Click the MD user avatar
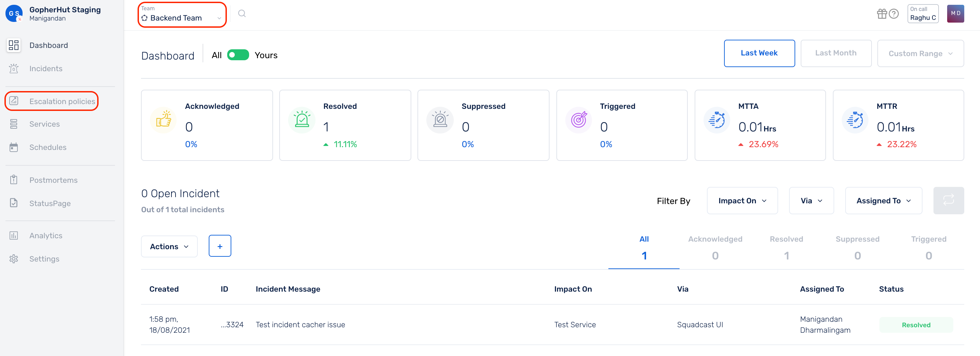Viewport: 980px width, 356px height. tap(955, 14)
